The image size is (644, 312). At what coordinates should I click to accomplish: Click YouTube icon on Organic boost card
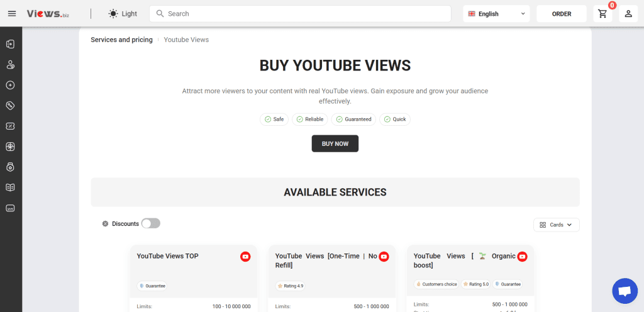(x=522, y=257)
